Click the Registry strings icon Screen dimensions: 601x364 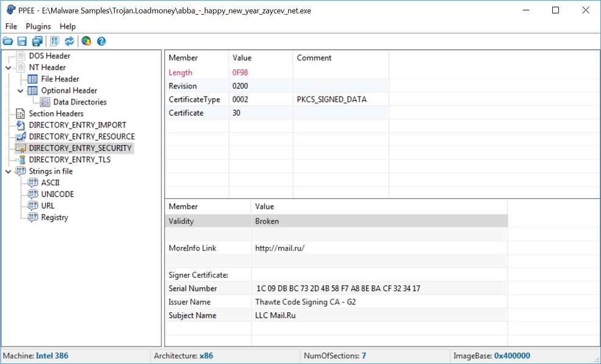[x=33, y=217]
